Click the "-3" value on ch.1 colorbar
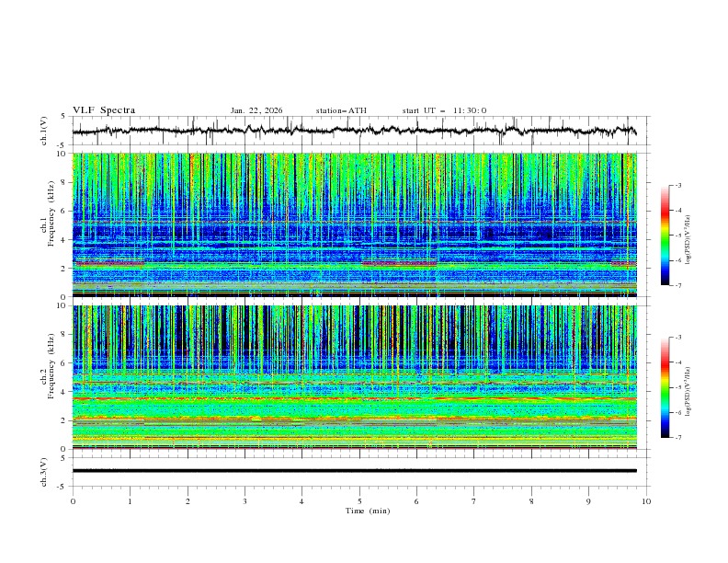Screen dimensions: 728x563 (677, 185)
